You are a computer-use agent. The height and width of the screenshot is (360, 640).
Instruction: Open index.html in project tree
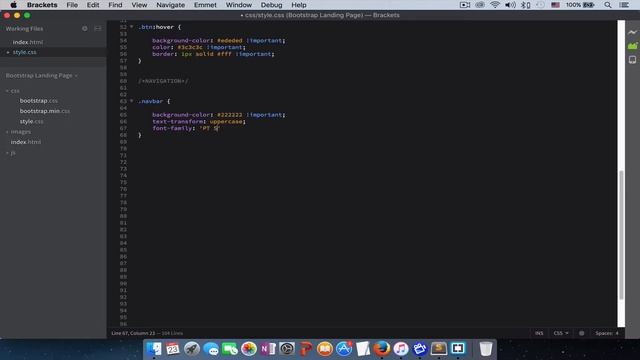26,142
